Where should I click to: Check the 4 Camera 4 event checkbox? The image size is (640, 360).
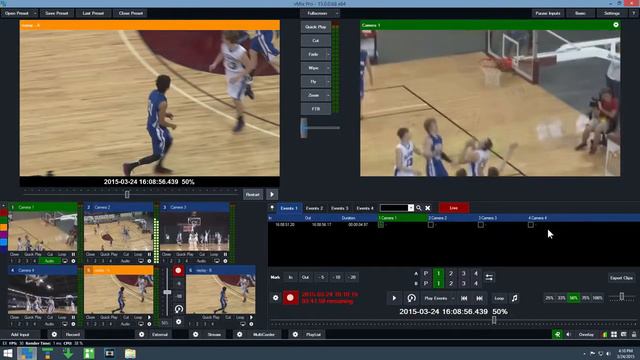tap(531, 224)
